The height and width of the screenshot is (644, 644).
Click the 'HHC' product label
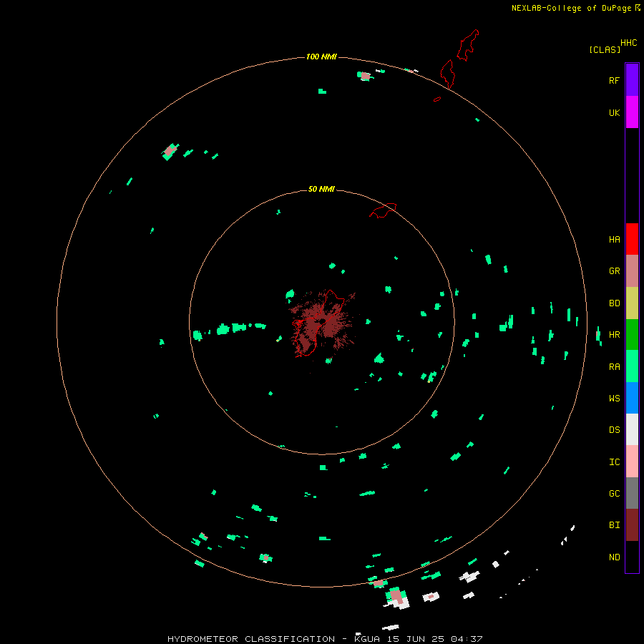click(x=628, y=43)
